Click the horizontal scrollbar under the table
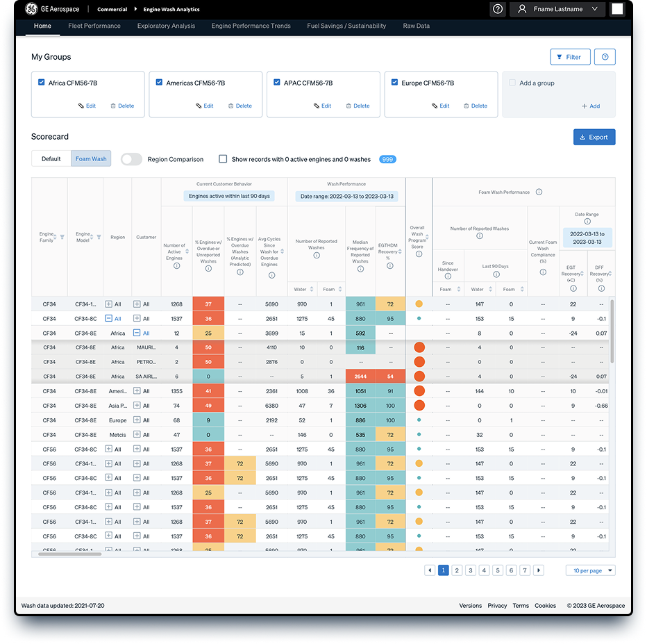 point(69,554)
